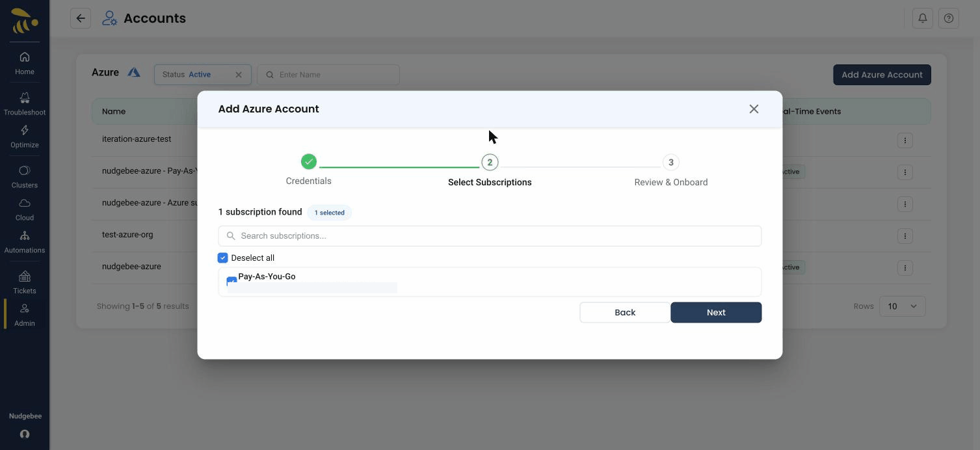Click the Enter Name search field
The image size is (980, 450).
(328, 75)
